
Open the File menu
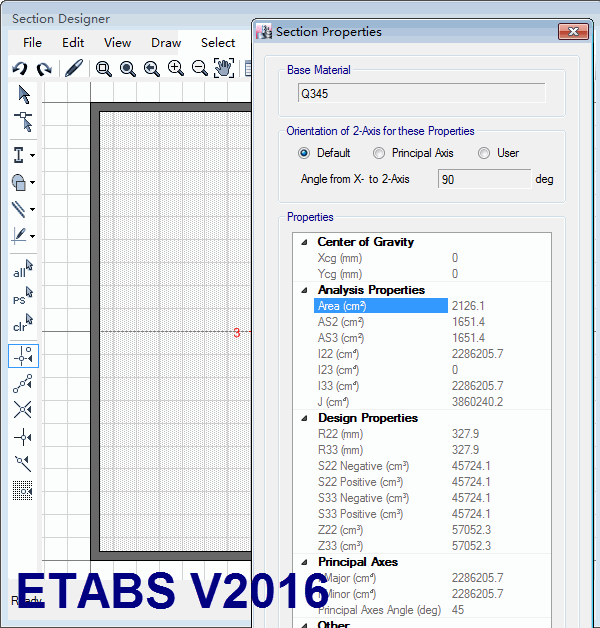32,43
